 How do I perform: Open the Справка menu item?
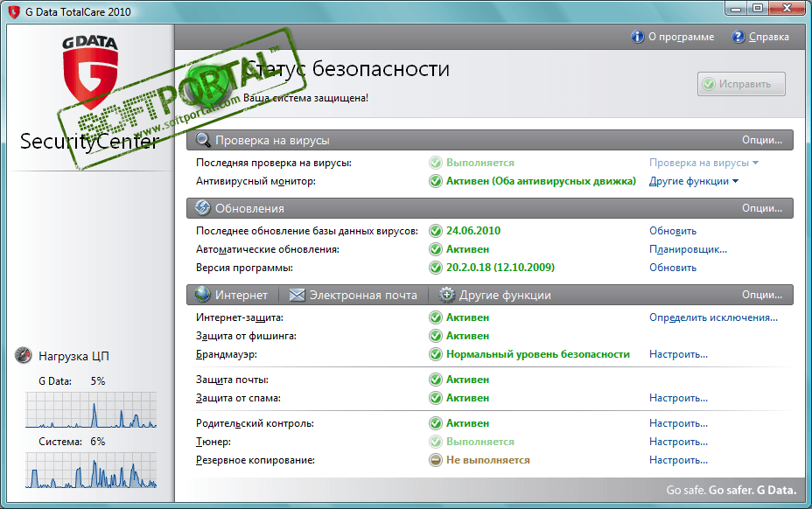[x=760, y=37]
